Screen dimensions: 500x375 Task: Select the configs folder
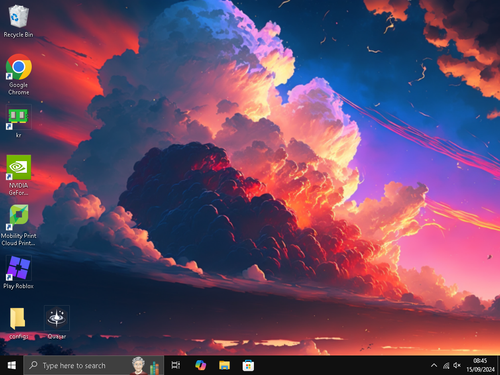pos(18,323)
